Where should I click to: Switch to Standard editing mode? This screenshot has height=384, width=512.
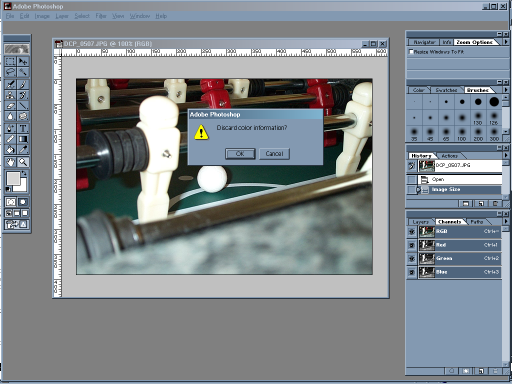(10, 202)
